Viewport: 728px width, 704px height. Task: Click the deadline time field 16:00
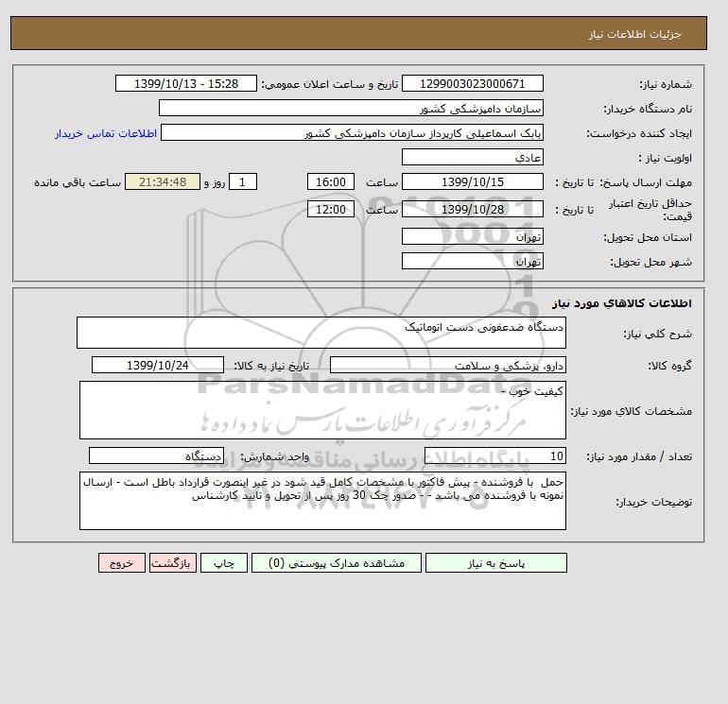331,182
